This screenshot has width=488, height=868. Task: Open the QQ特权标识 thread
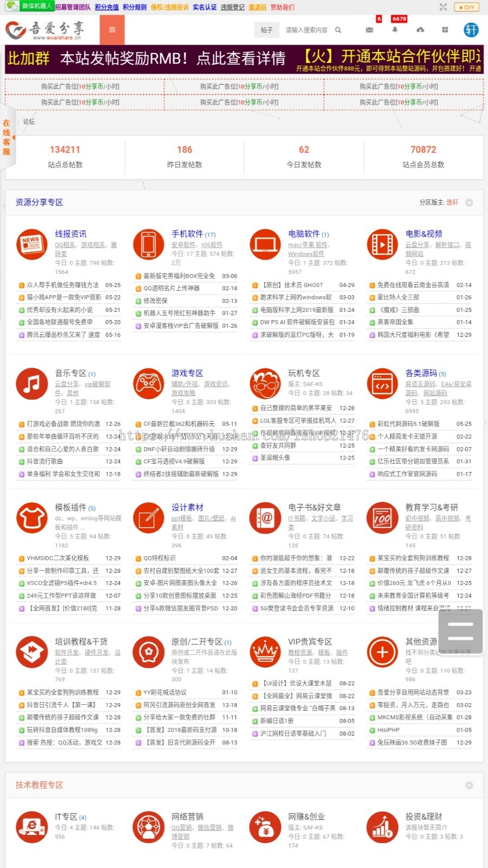(x=159, y=558)
